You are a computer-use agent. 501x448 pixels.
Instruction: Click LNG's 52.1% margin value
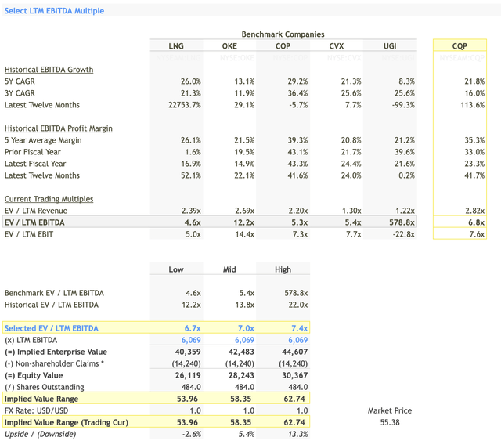pyautogui.click(x=191, y=175)
